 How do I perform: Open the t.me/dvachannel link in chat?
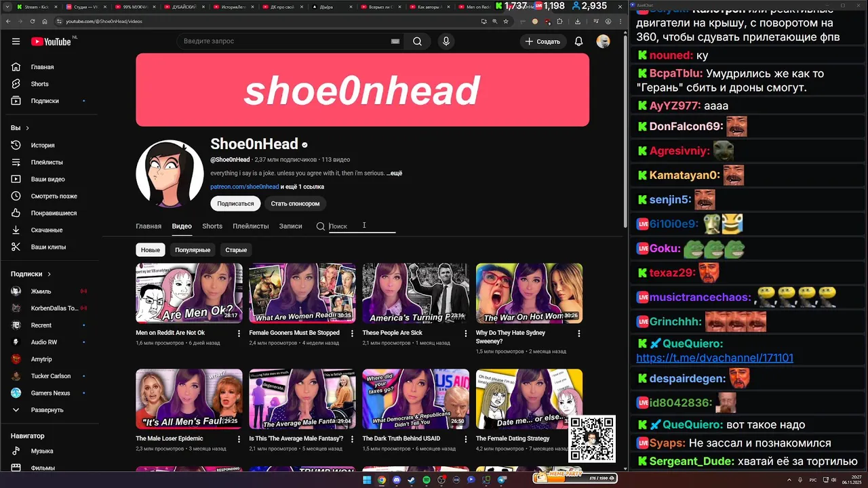[x=715, y=358]
